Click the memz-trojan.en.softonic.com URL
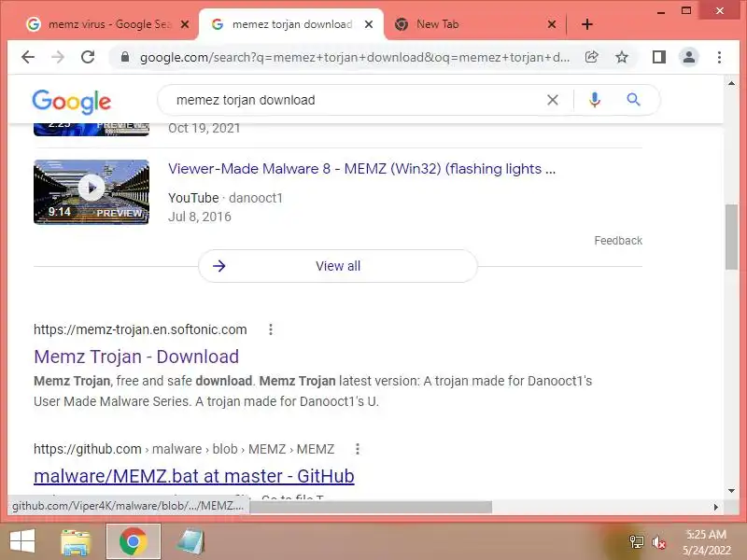This screenshot has width=747, height=560. tap(140, 329)
